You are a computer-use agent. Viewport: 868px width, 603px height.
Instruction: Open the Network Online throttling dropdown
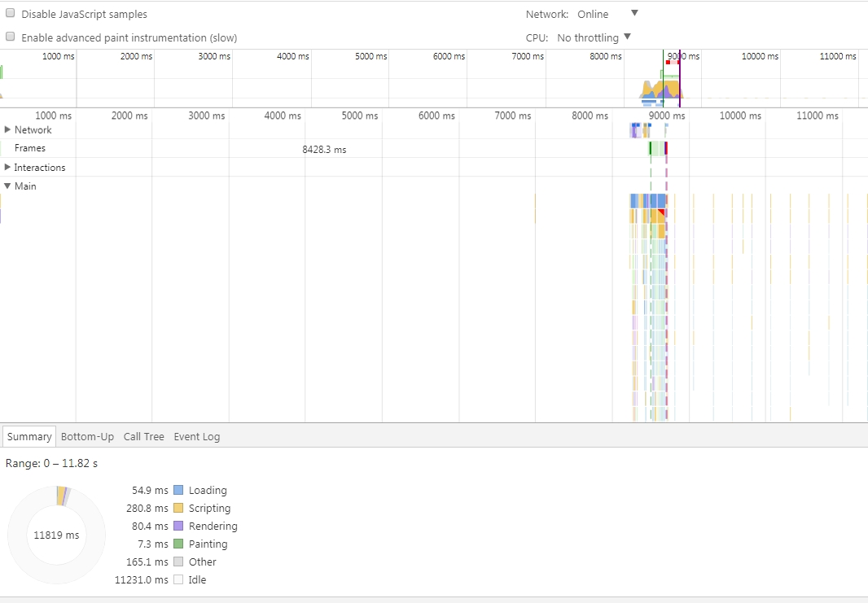[x=607, y=14]
